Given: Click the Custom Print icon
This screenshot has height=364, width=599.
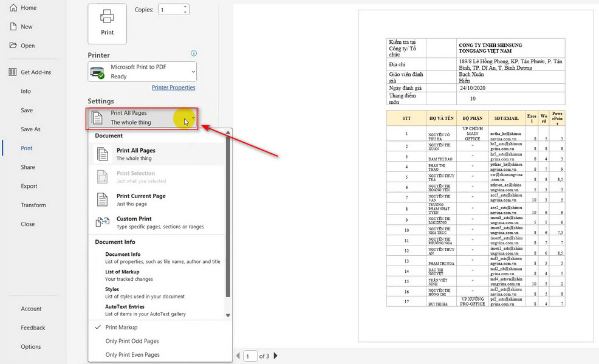Looking at the screenshot, I should (x=103, y=221).
